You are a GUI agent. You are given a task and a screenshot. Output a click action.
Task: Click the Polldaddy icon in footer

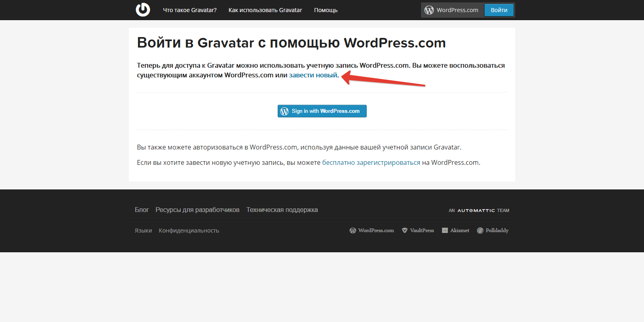click(x=480, y=231)
